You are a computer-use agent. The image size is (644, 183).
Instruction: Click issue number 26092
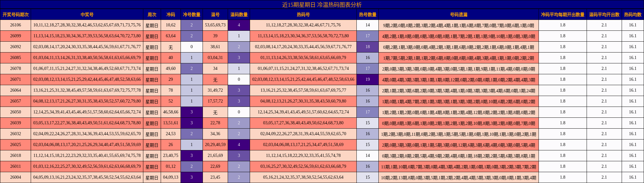click(x=16, y=47)
